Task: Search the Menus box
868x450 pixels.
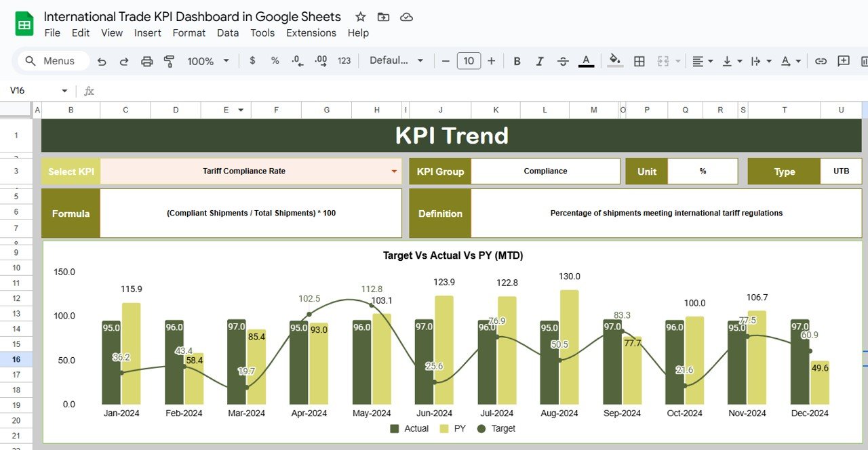Action: click(x=53, y=61)
